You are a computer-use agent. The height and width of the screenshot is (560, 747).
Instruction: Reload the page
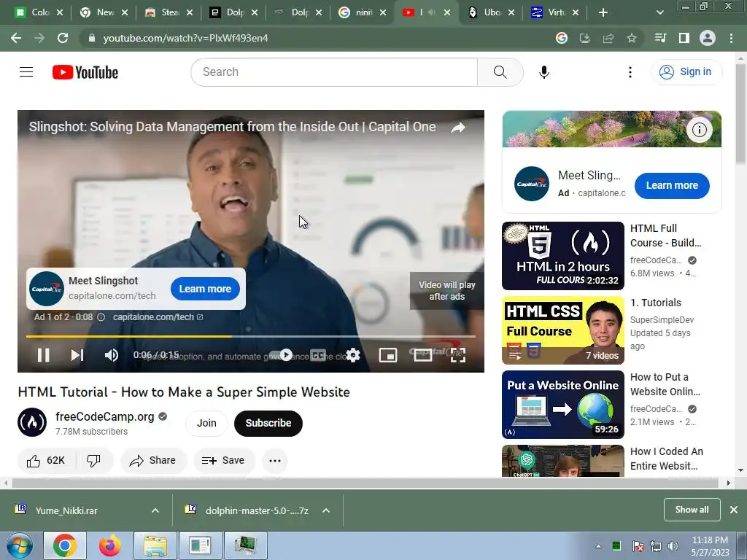pyautogui.click(x=63, y=38)
